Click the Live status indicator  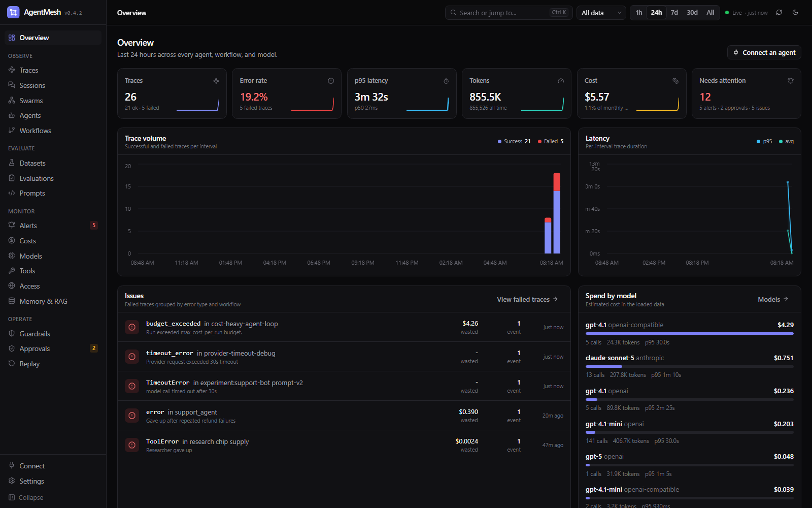point(746,13)
